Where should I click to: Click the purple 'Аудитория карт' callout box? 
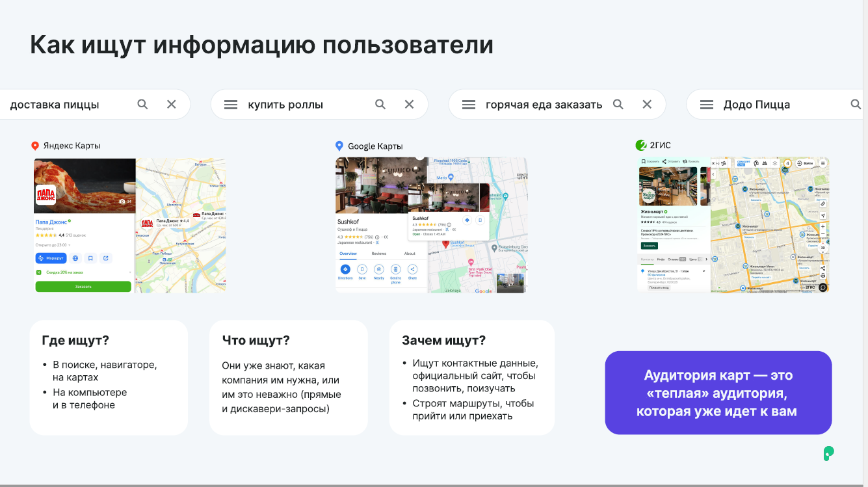(x=718, y=393)
